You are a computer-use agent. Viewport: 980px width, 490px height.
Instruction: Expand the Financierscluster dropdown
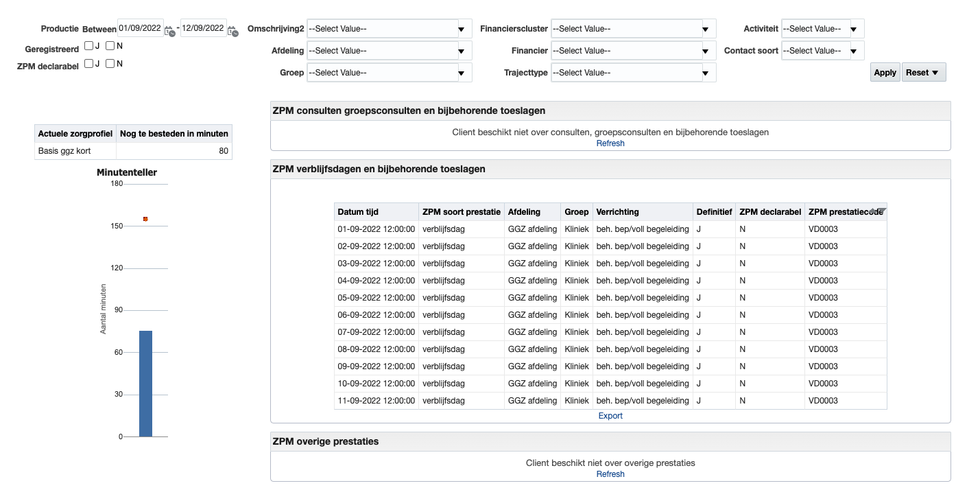point(633,29)
